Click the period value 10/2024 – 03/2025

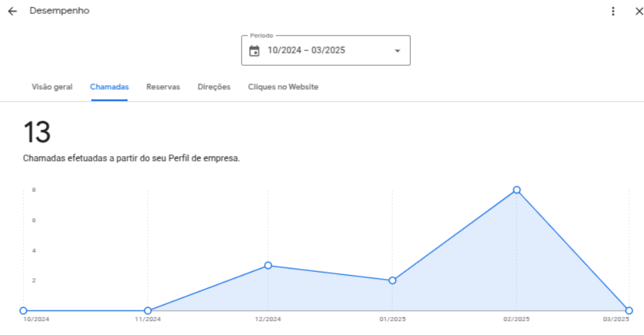[x=306, y=50]
